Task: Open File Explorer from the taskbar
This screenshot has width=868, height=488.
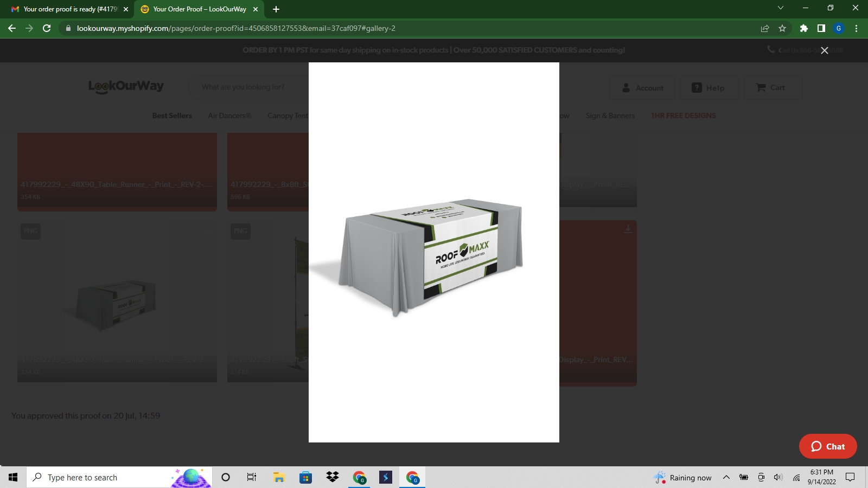Action: tap(279, 477)
